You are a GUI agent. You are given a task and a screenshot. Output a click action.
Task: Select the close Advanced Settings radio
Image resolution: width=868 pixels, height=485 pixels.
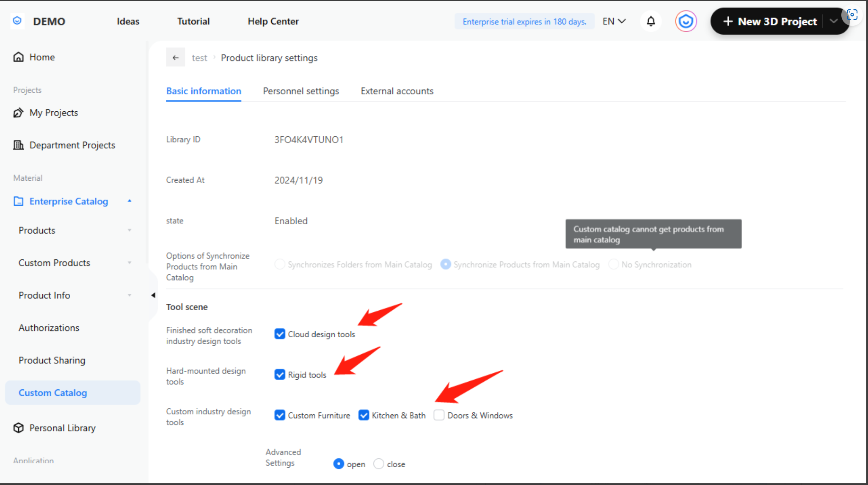379,464
